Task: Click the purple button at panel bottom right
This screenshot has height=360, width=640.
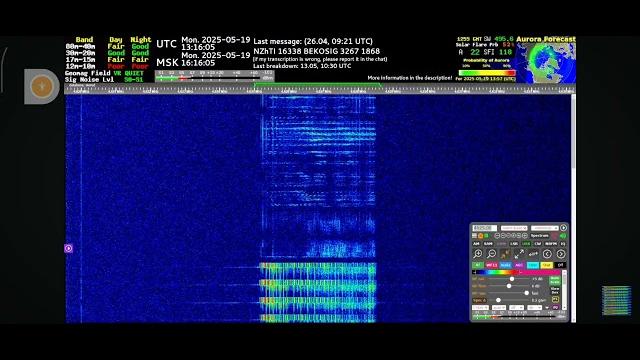Action: [x=556, y=307]
